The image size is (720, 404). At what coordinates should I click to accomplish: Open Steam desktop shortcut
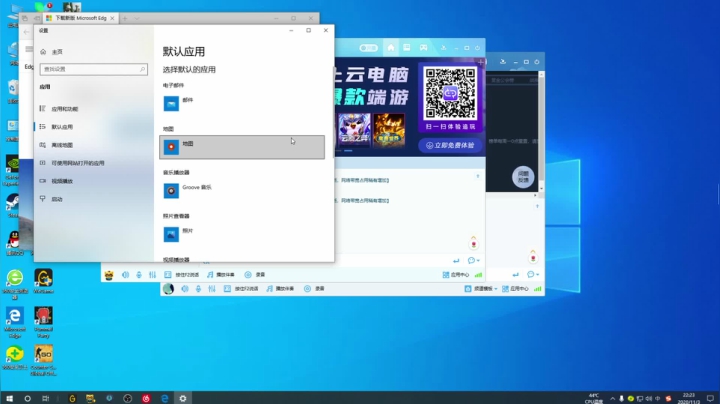[x=13, y=206]
